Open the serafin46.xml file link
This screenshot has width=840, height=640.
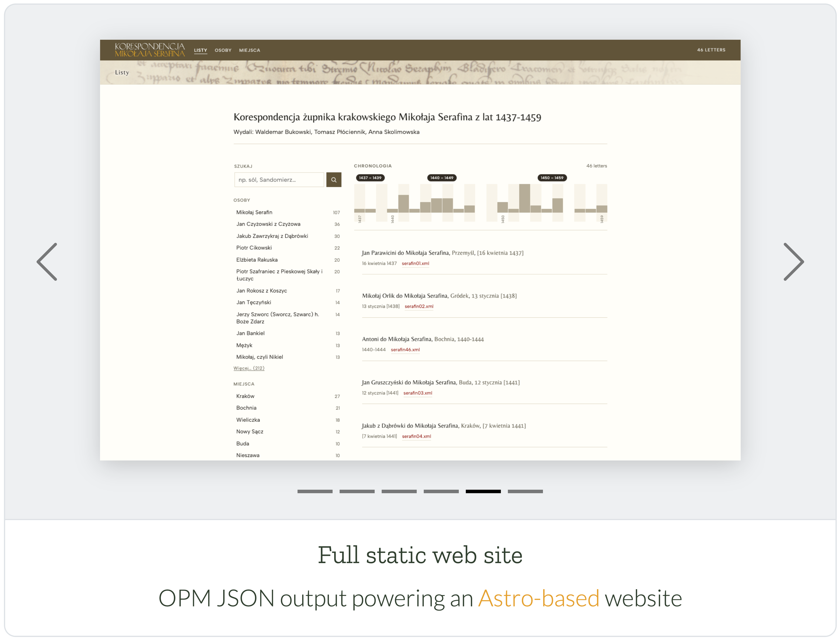(405, 349)
